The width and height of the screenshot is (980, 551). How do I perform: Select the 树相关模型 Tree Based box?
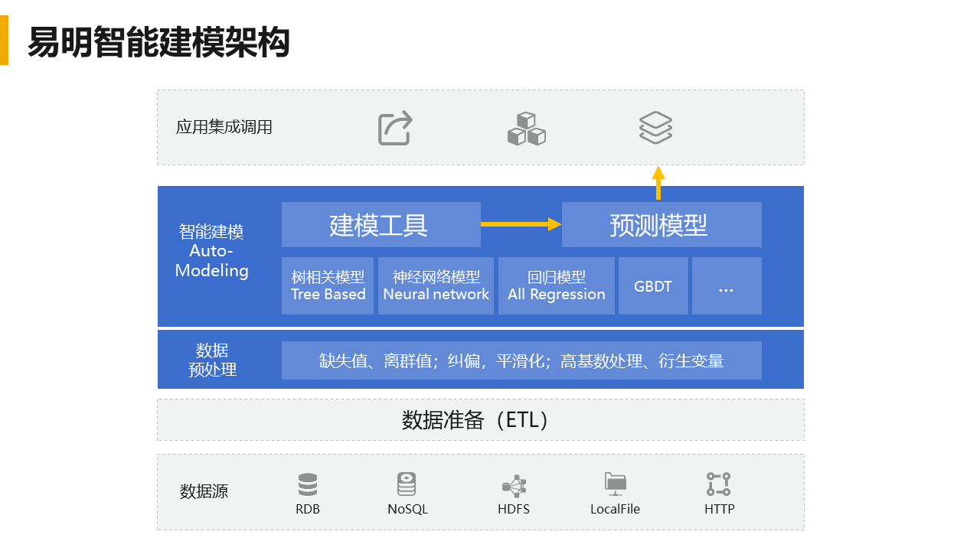coord(328,285)
